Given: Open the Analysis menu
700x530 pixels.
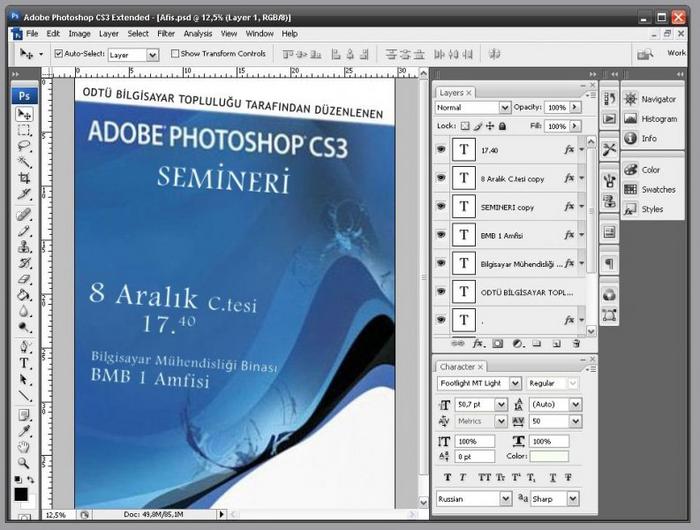Looking at the screenshot, I should (x=198, y=33).
